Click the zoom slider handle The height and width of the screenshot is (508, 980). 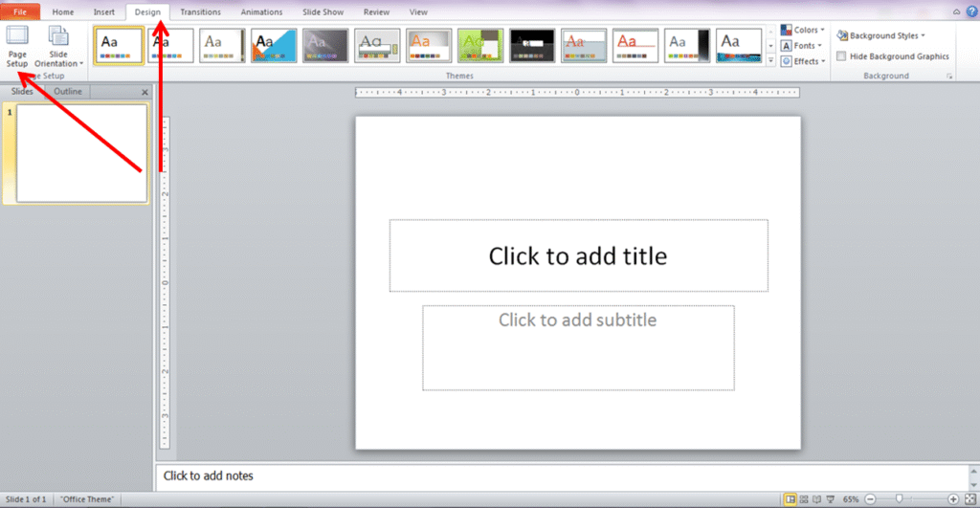tap(899, 499)
